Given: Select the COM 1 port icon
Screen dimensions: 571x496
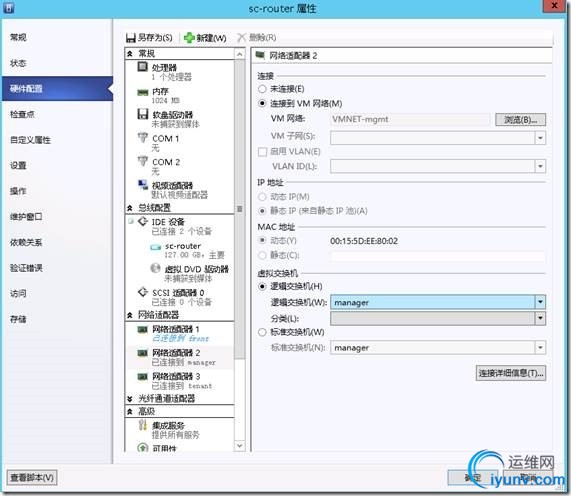Looking at the screenshot, I should pyautogui.click(x=143, y=138).
